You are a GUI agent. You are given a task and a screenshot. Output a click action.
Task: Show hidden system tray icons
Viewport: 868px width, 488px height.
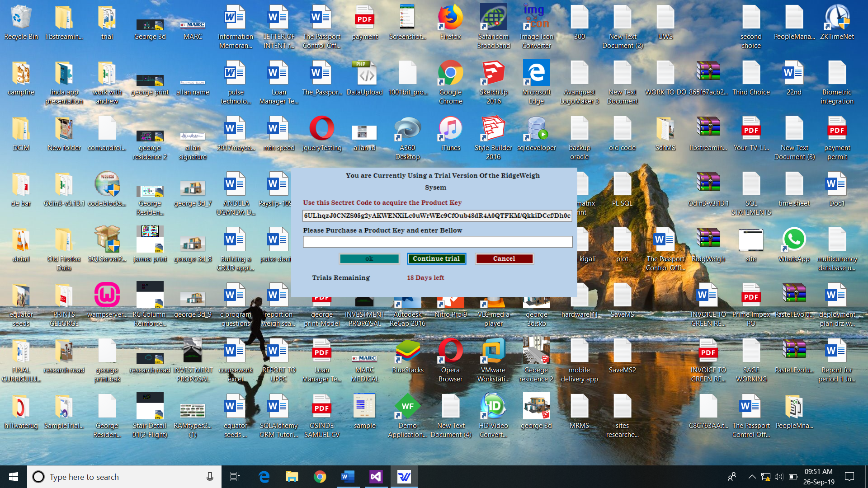click(x=752, y=477)
